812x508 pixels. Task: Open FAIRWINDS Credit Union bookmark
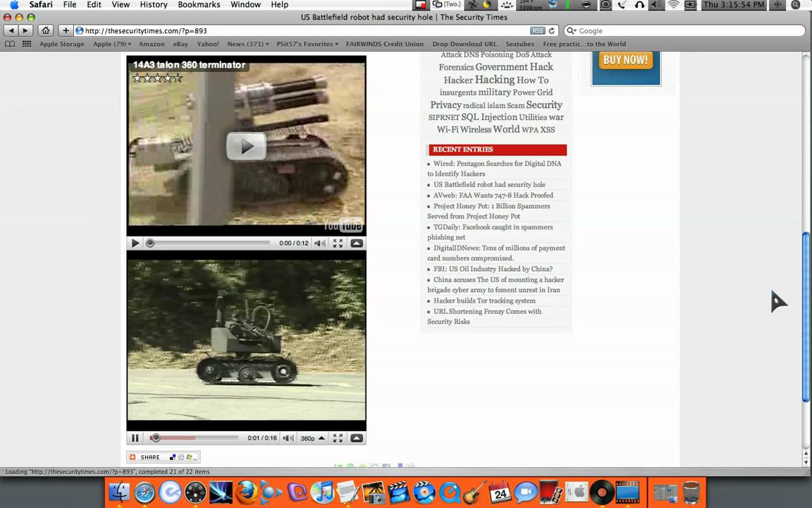coord(385,44)
